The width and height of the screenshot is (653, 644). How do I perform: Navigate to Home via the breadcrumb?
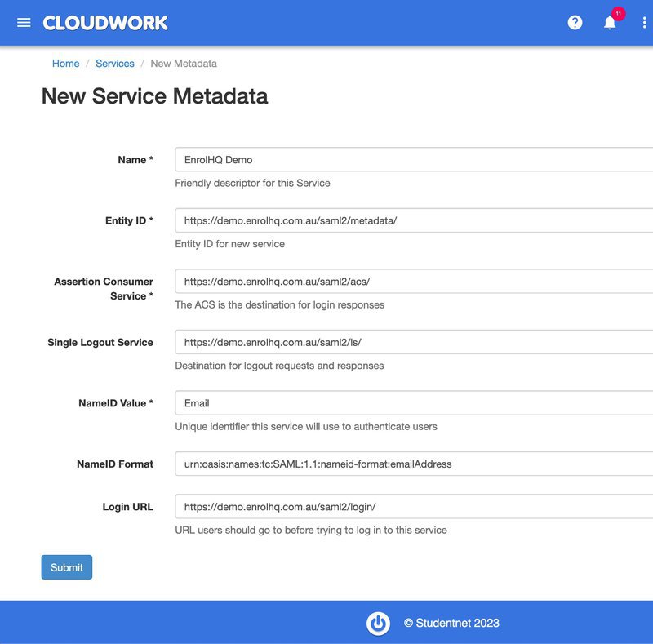65,63
